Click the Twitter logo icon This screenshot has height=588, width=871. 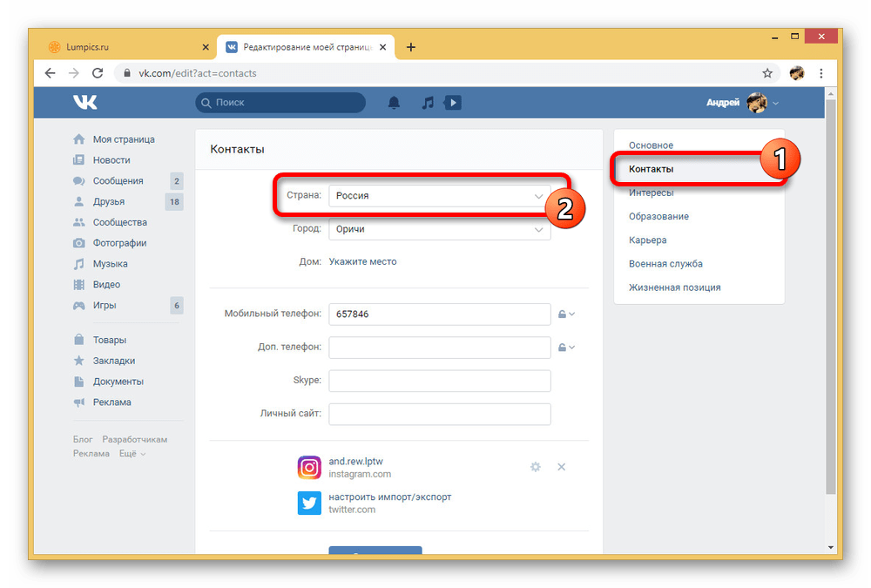309,503
